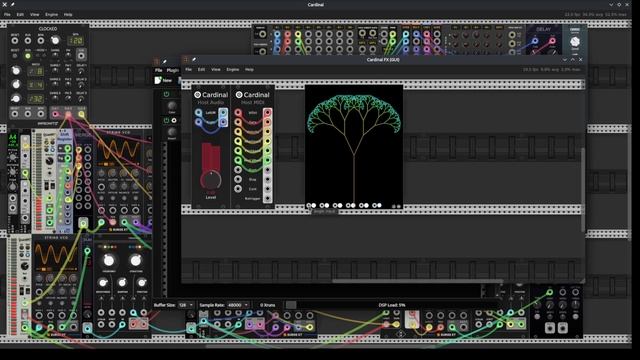640x360 pixels.
Task: Click the New button in background host window
Action: 163,80
